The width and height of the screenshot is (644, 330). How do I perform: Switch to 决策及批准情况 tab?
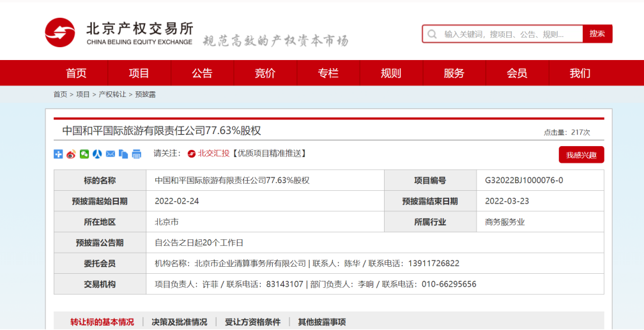[179, 322]
